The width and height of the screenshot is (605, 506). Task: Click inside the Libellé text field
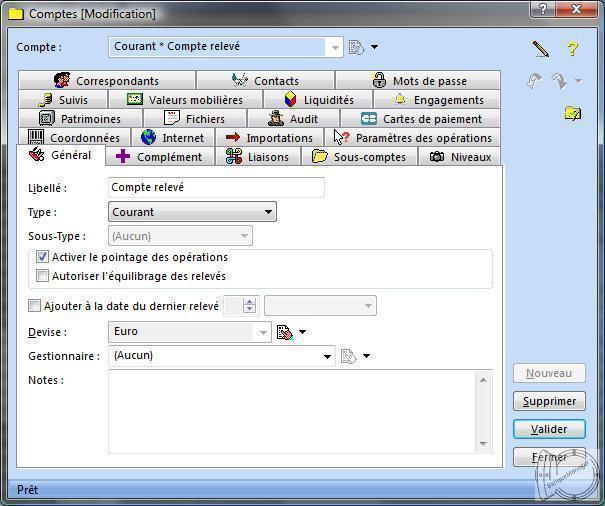click(x=216, y=188)
